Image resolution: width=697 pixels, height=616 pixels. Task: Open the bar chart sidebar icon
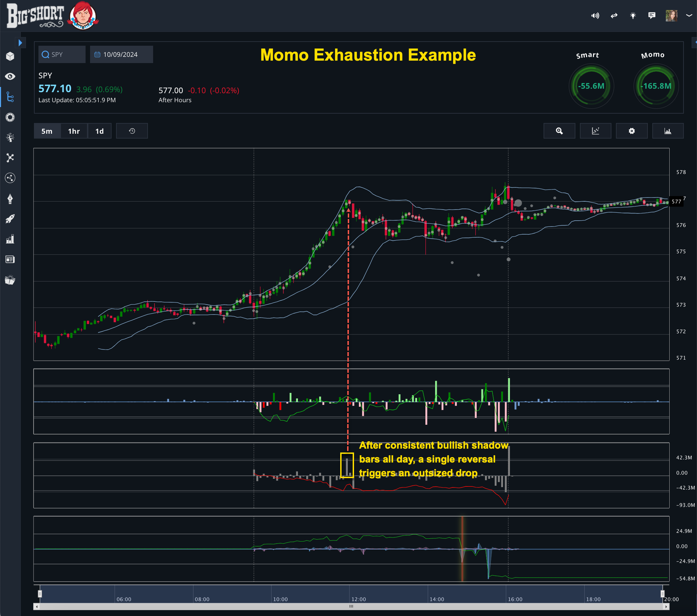[10, 239]
